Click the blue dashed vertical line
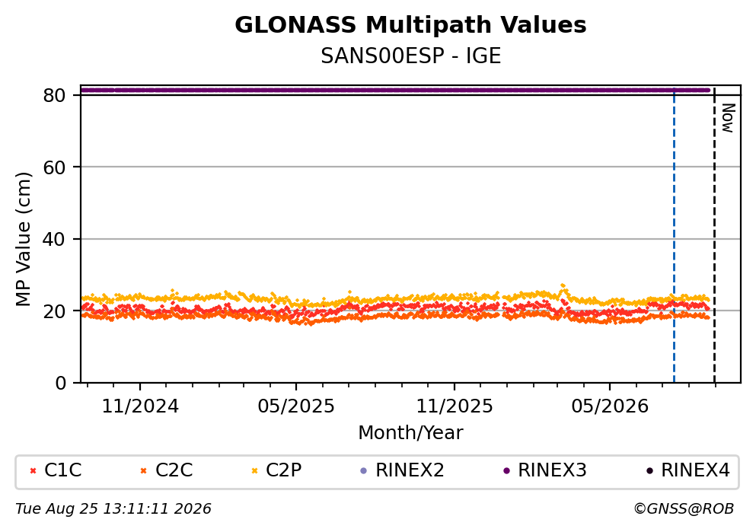The image size is (756, 532). pyautogui.click(x=674, y=236)
